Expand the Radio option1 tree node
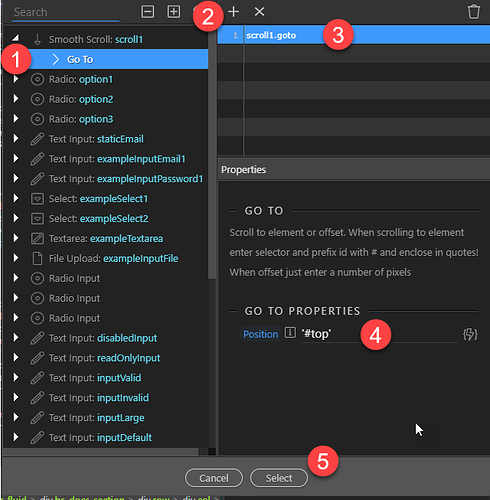The image size is (490, 500). [x=15, y=79]
